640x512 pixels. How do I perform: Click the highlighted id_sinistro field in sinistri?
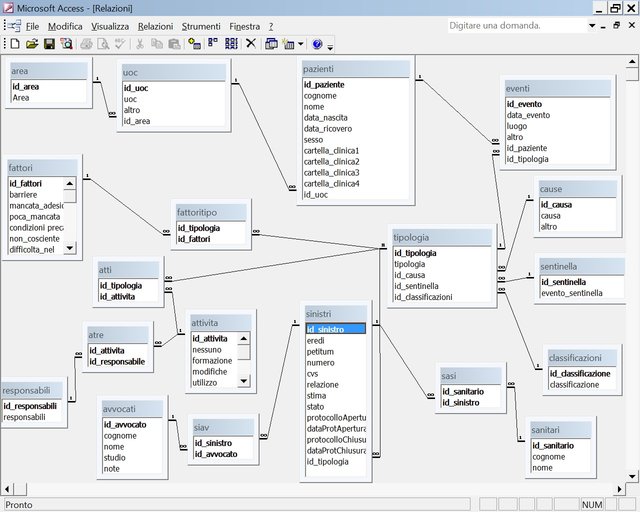point(336,329)
